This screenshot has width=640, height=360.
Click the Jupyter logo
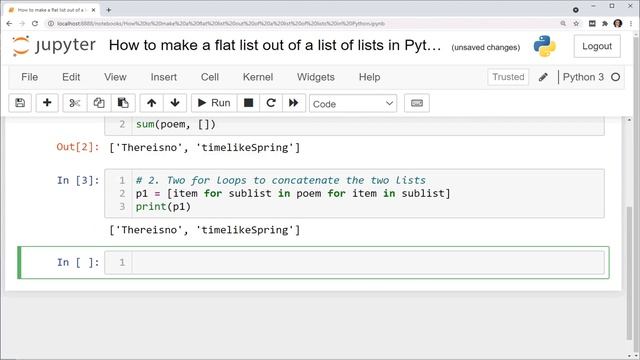(53, 45)
